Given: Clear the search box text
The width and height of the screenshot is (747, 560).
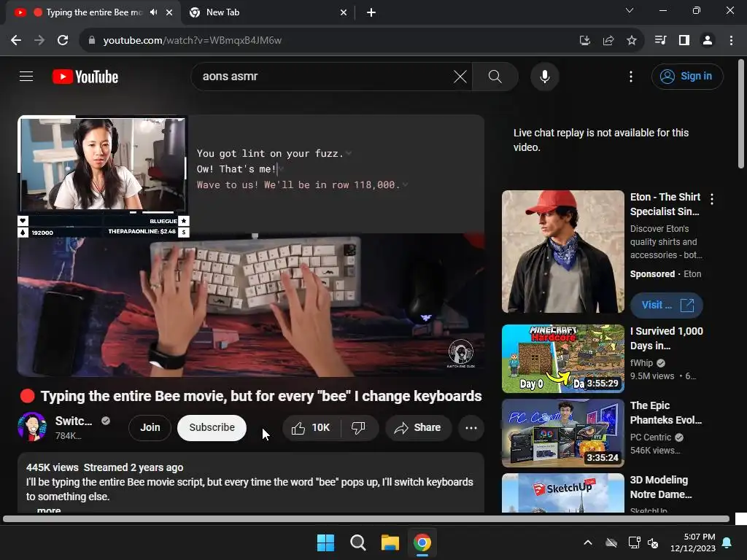Looking at the screenshot, I should [460, 77].
